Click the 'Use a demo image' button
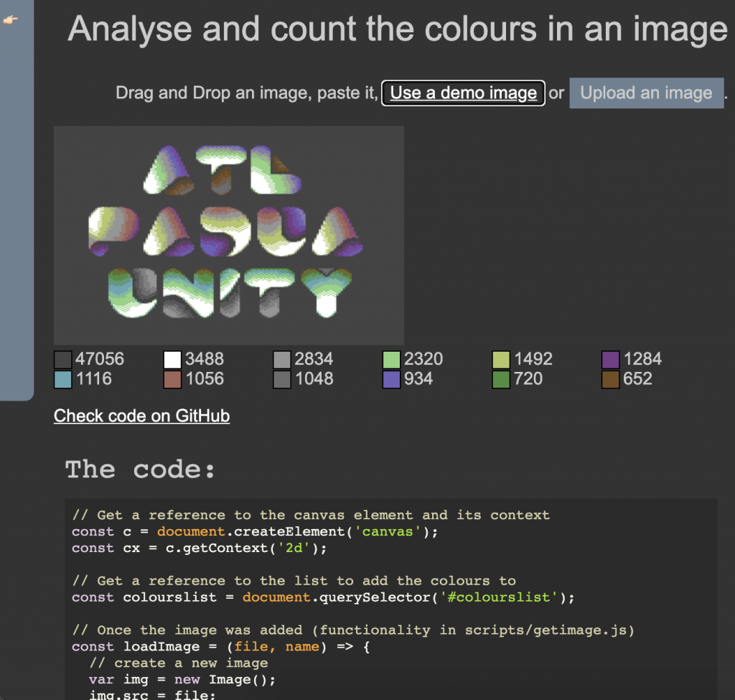 pyautogui.click(x=463, y=93)
